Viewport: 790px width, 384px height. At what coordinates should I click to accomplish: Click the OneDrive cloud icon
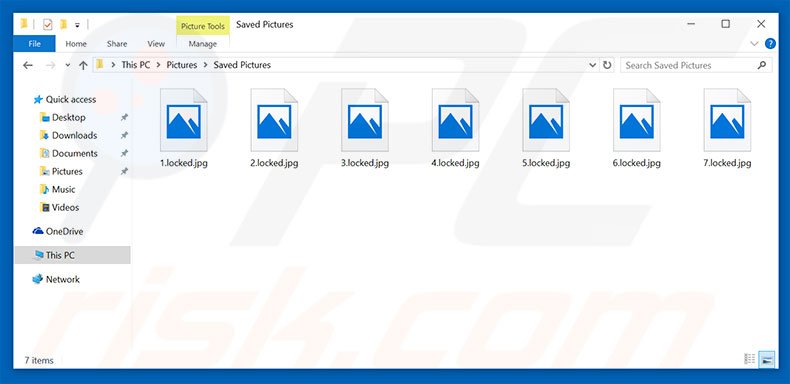[38, 231]
